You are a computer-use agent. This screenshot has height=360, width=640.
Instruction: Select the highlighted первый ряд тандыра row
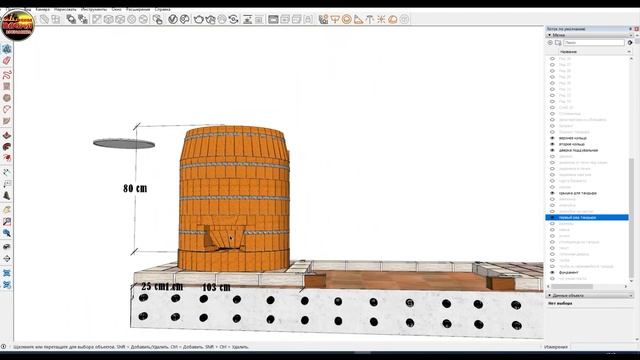pos(587,218)
